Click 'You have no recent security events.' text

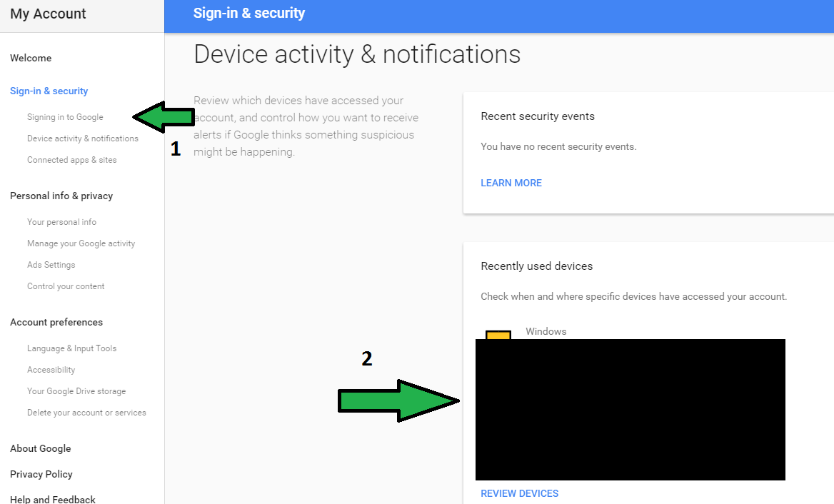(x=558, y=147)
